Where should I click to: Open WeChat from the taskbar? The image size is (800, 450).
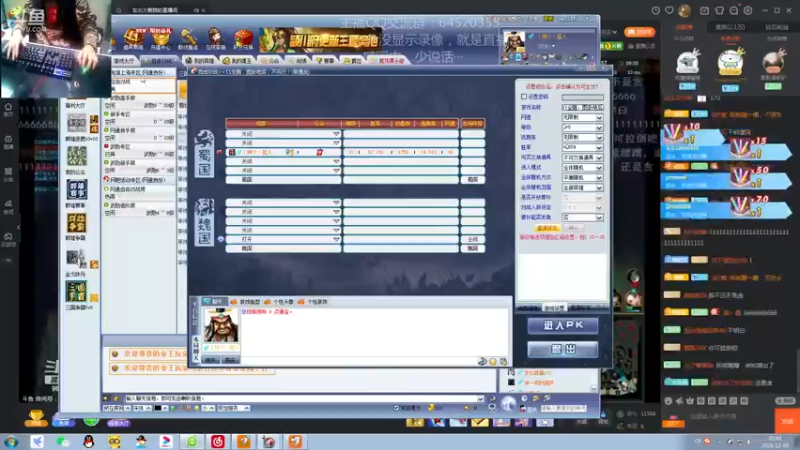click(x=63, y=441)
